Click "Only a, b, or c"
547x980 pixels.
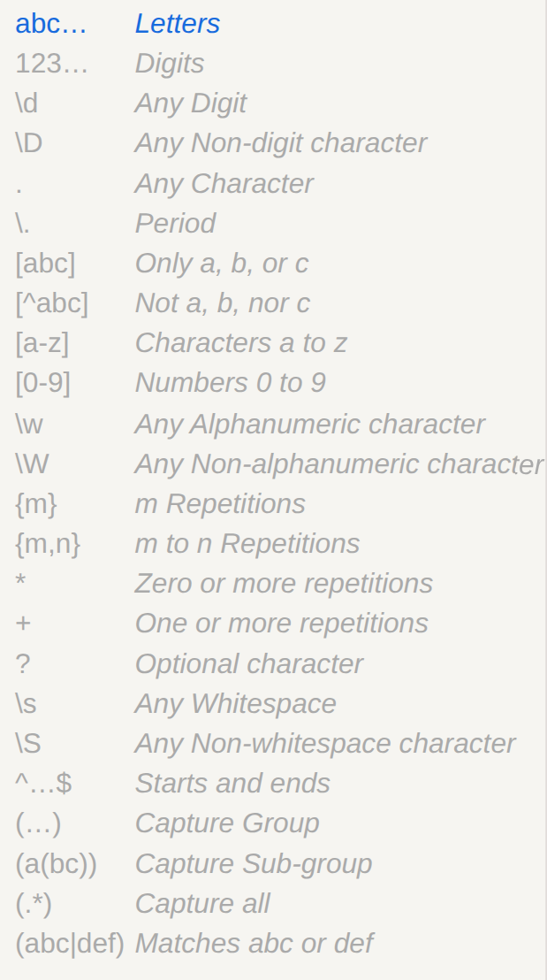point(221,264)
